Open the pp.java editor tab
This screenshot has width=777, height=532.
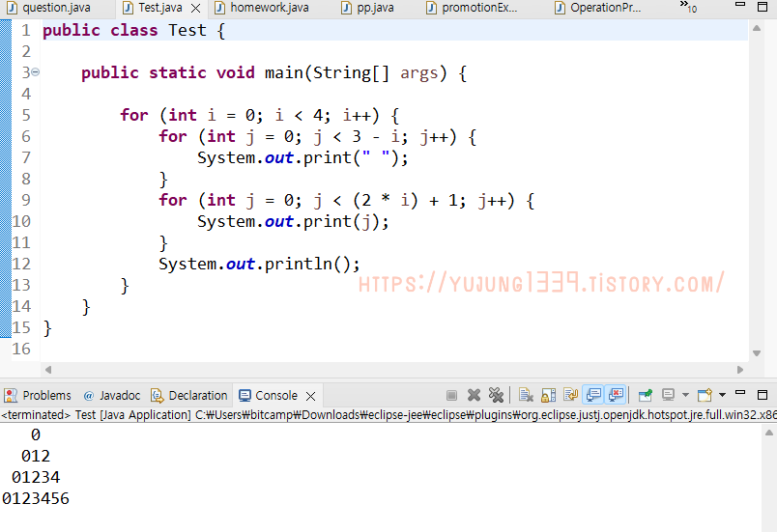[x=367, y=8]
